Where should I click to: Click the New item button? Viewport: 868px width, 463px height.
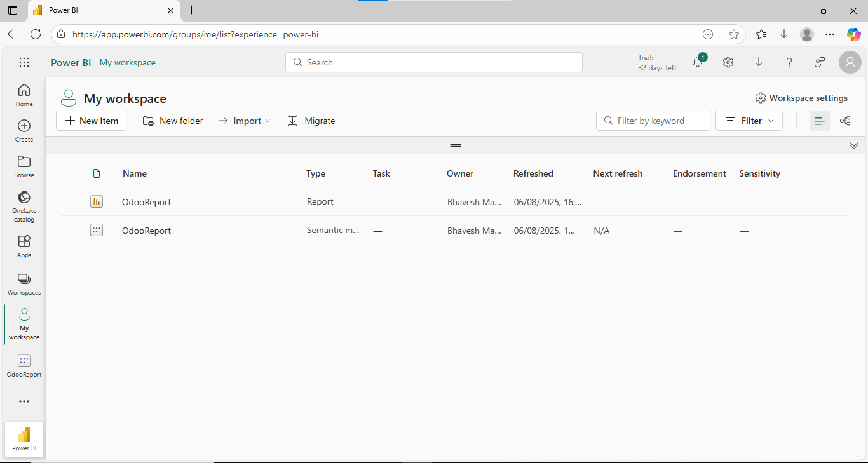click(92, 121)
